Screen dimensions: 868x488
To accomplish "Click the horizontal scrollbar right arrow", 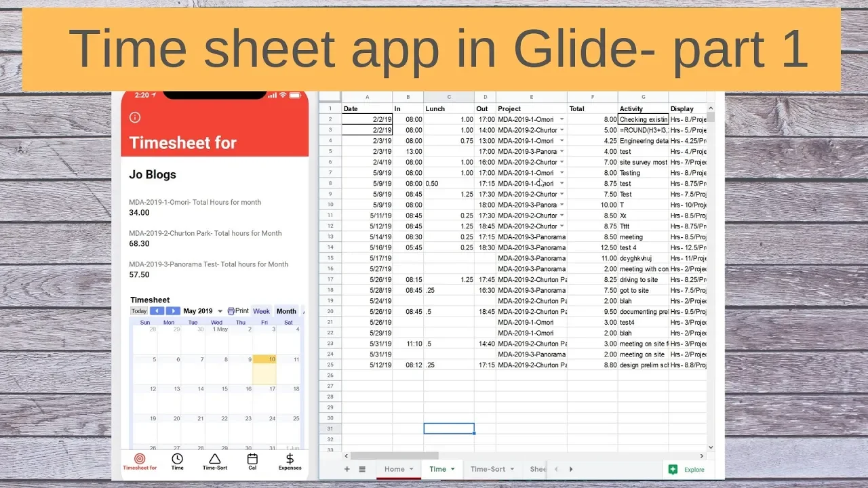I will (x=701, y=455).
